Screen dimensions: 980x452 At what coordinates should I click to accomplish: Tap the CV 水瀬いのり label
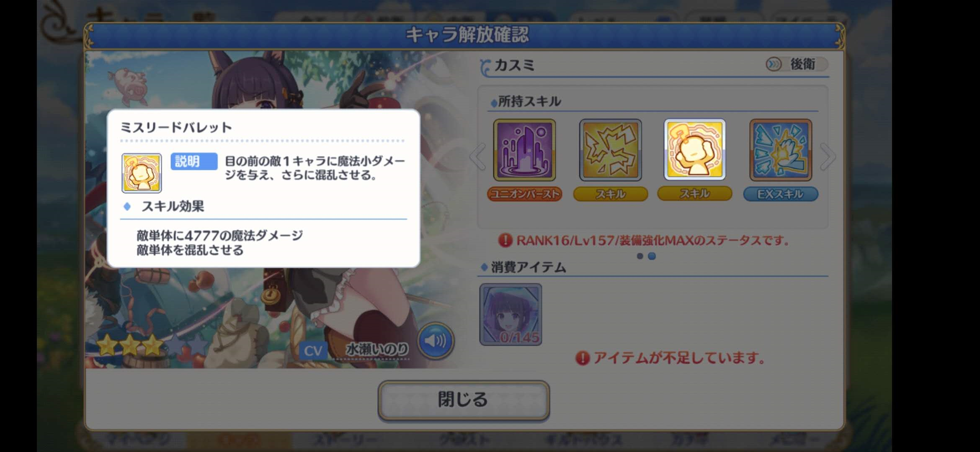click(354, 350)
